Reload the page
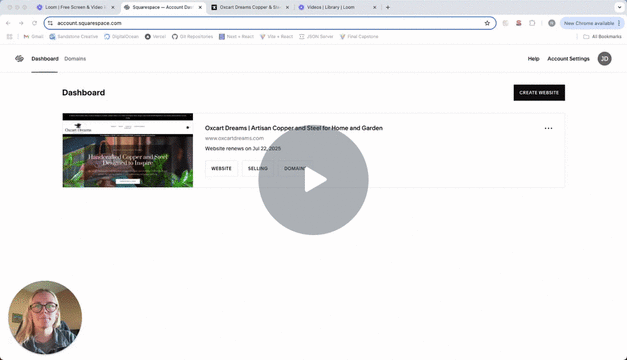 click(34, 23)
